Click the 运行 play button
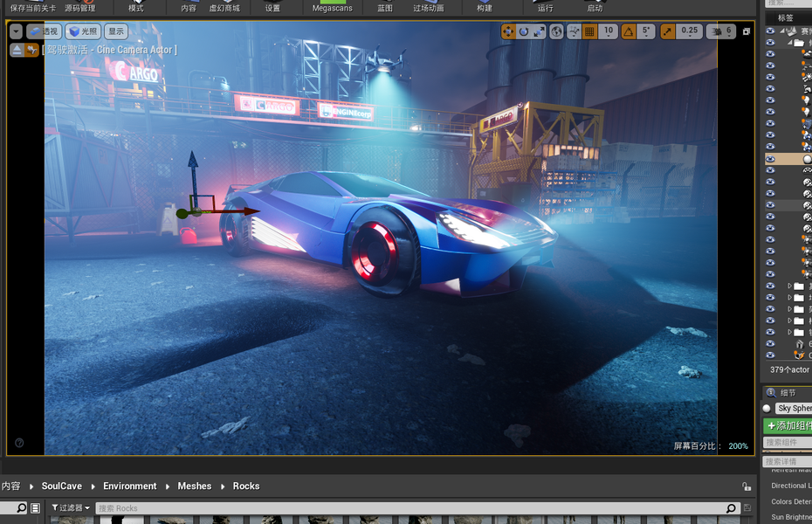 click(546, 7)
